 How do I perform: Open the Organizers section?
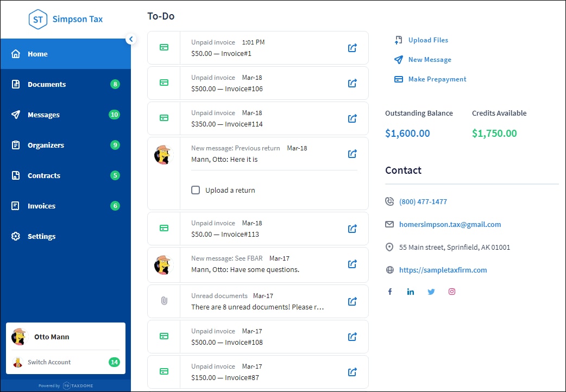[50, 145]
